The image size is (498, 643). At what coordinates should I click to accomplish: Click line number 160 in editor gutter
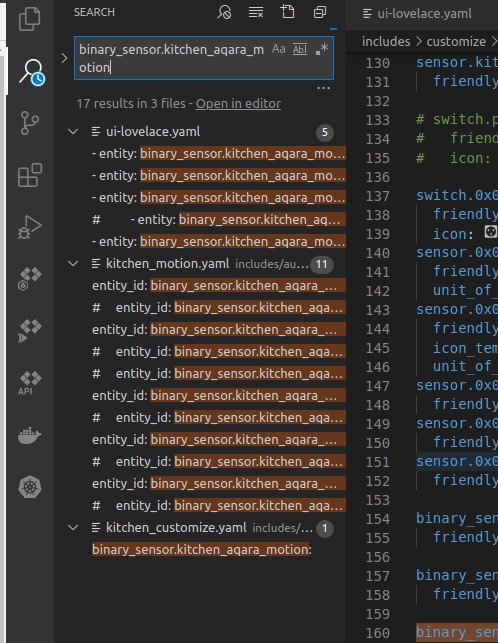377,633
